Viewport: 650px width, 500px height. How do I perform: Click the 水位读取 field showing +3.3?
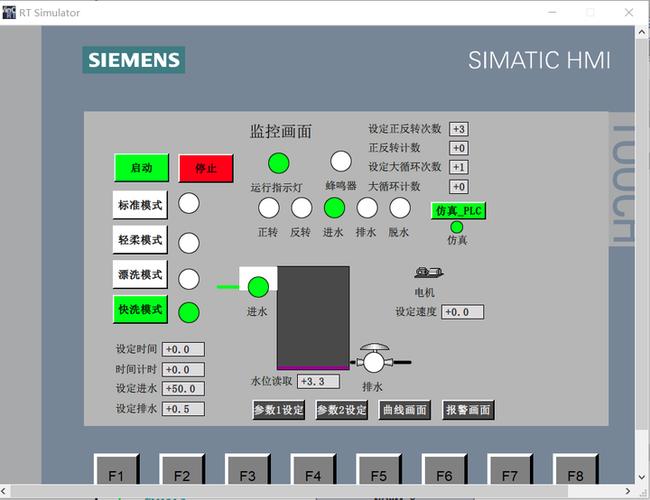[x=318, y=381]
